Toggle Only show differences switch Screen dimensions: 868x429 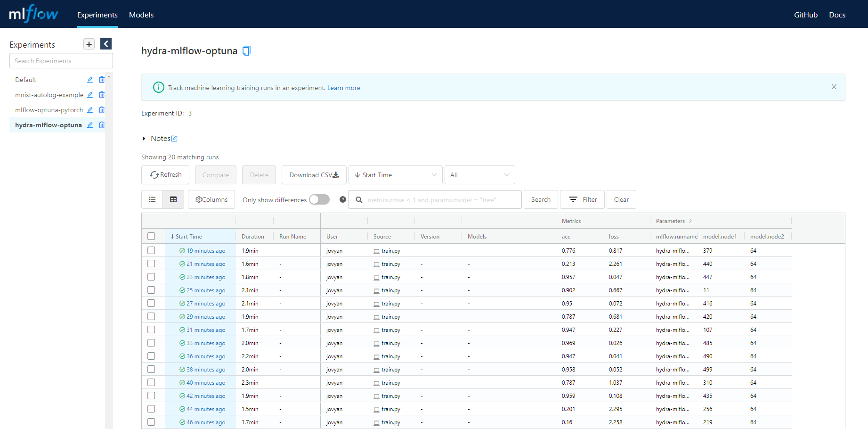click(319, 199)
